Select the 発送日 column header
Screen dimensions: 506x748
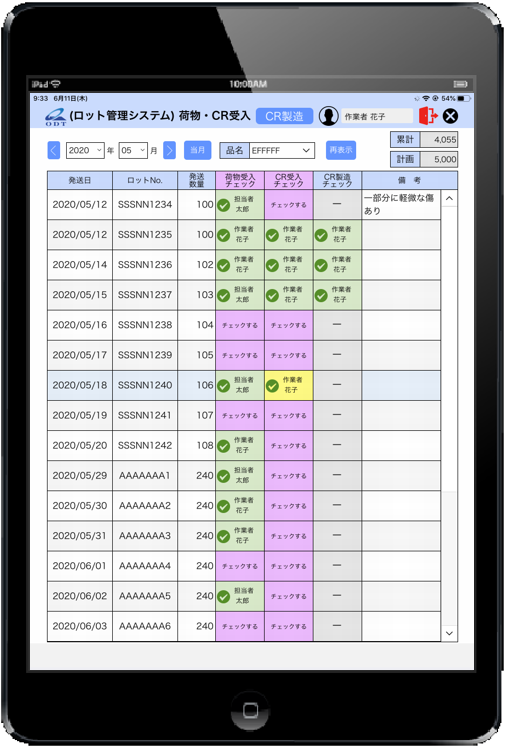80,180
